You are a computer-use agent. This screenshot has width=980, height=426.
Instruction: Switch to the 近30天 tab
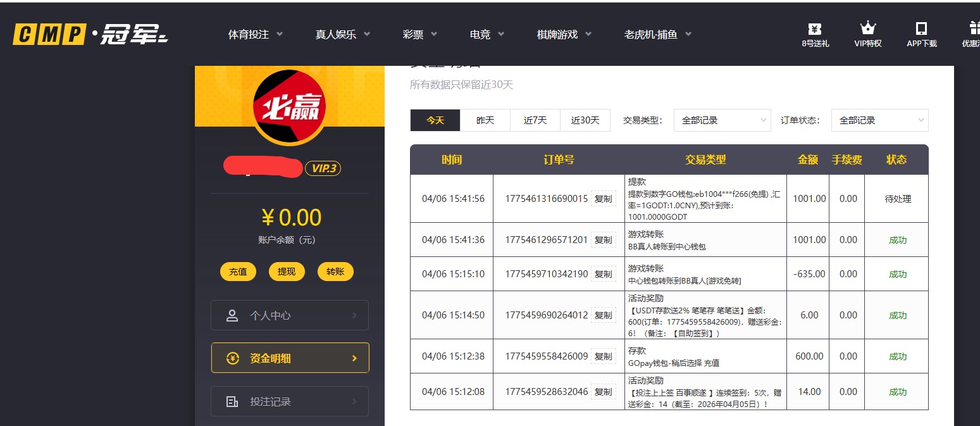[585, 120]
